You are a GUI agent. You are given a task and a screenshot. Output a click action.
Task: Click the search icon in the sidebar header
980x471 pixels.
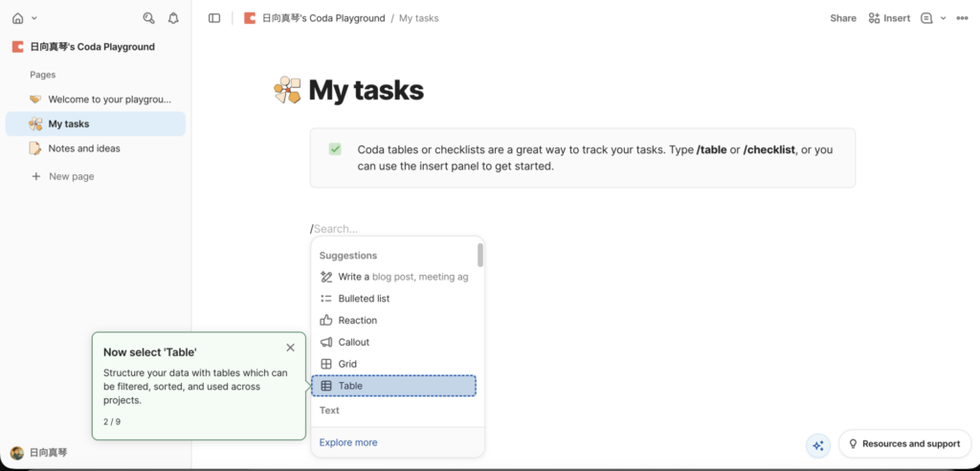click(x=148, y=18)
